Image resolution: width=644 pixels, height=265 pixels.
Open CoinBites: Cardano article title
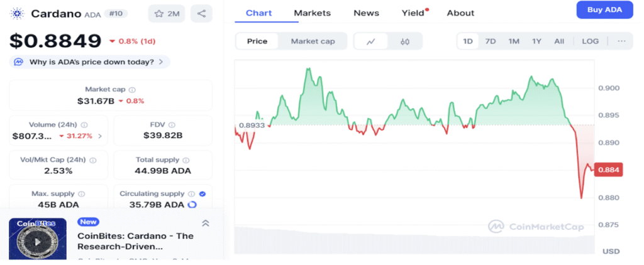click(136, 241)
